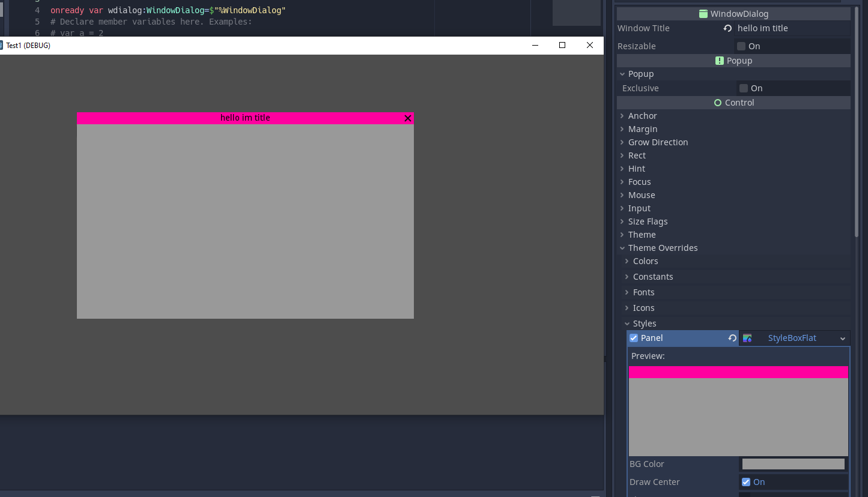This screenshot has width=868, height=497.
Task: Open the BG Color swatch picker
Action: pos(793,464)
